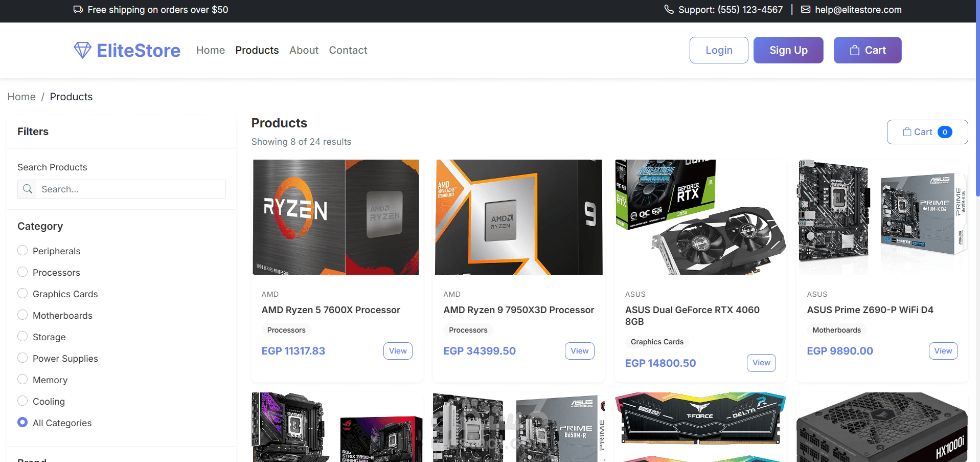Image resolution: width=980 pixels, height=462 pixels.
Task: Click the ASUS Prime Z690-P WiFi D4 title
Action: [870, 310]
